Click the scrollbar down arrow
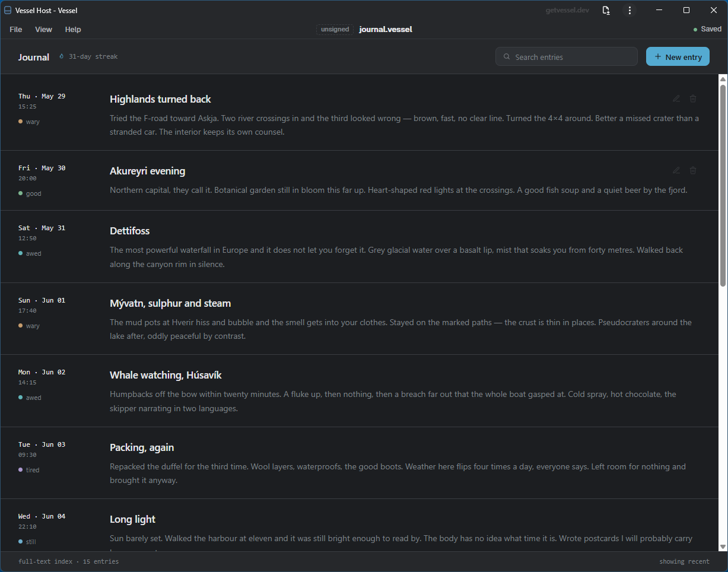The height and width of the screenshot is (572, 728). click(723, 546)
